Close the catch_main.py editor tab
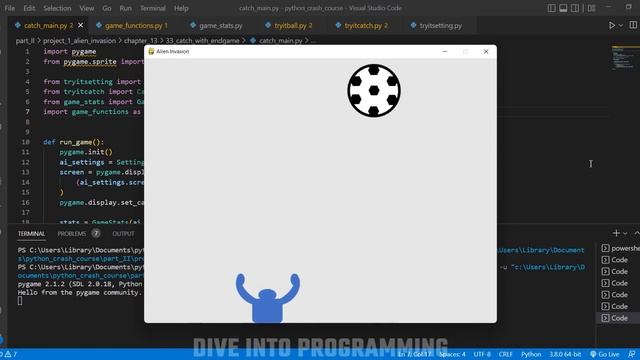The height and width of the screenshot is (360, 640). tap(80, 25)
